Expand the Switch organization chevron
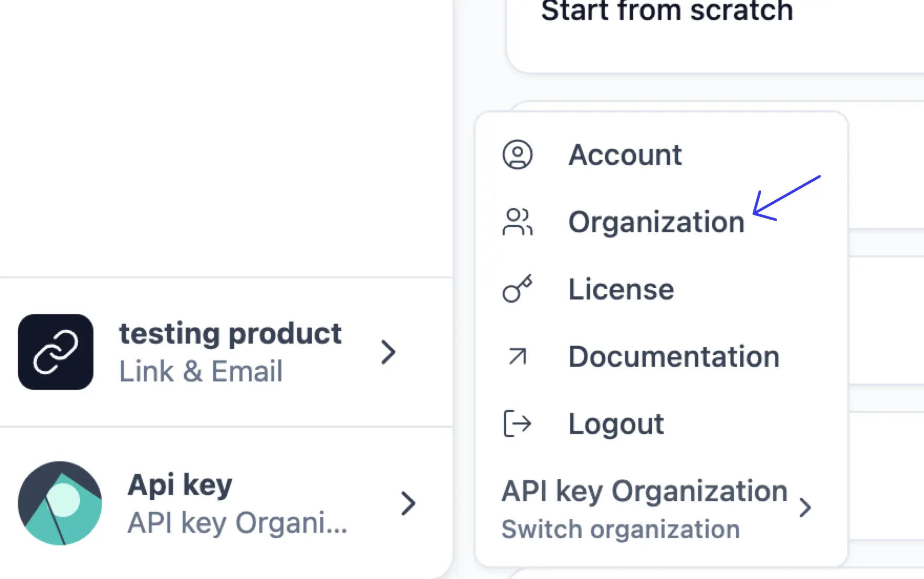Image resolution: width=924 pixels, height=579 pixels. (x=805, y=508)
